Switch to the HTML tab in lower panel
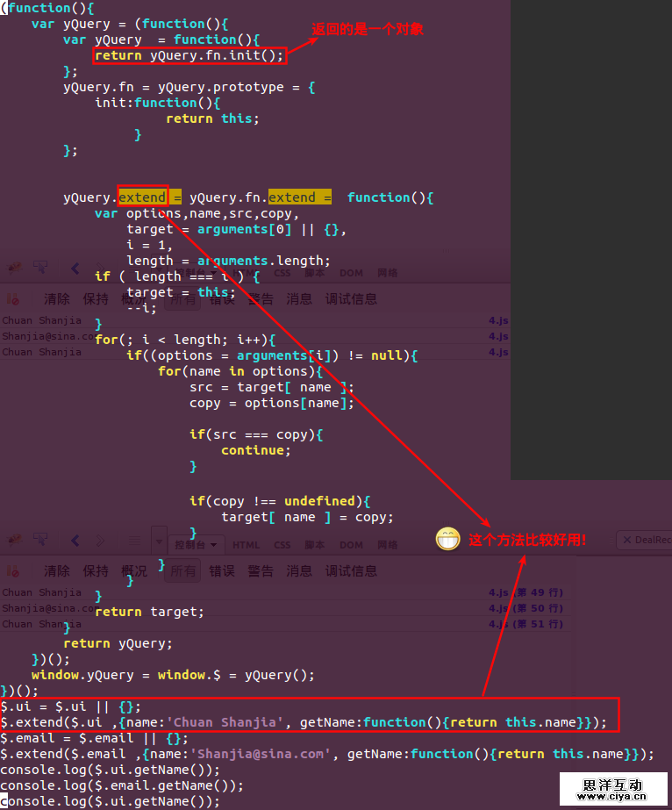The image size is (672, 810). click(246, 545)
